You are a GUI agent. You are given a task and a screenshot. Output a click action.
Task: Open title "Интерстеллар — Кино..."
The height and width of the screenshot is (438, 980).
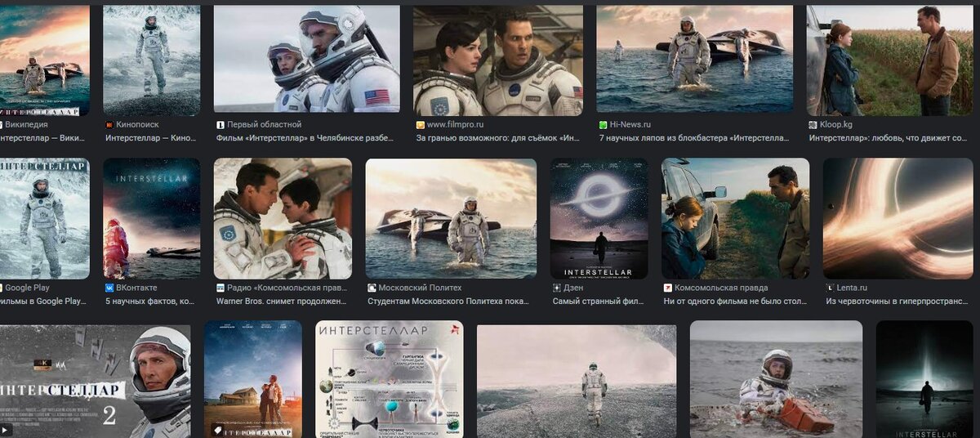pyautogui.click(x=150, y=139)
